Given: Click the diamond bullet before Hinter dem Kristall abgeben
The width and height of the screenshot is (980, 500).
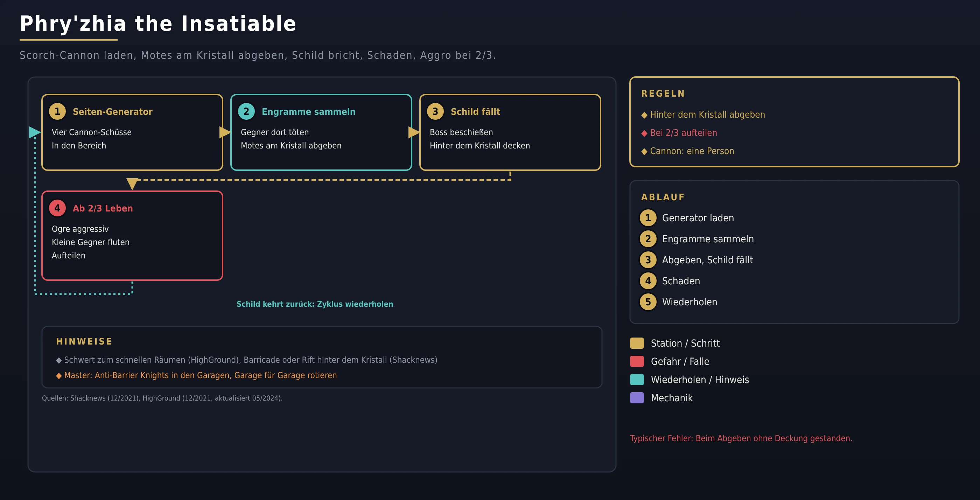Looking at the screenshot, I should click(644, 115).
